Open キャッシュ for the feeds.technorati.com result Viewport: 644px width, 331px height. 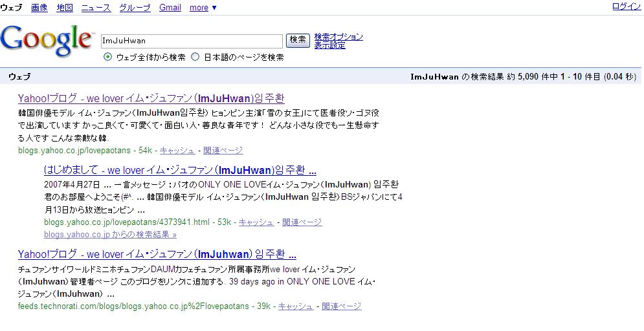pos(296,306)
